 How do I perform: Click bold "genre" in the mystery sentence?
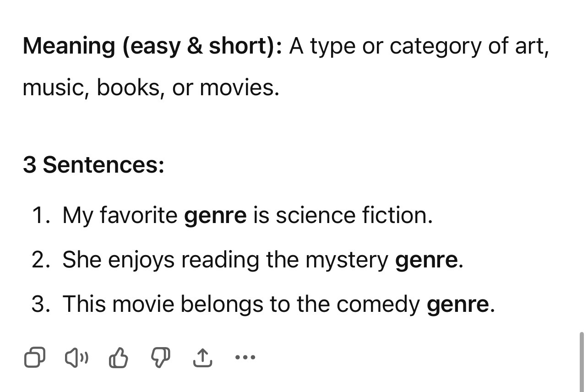point(426,261)
